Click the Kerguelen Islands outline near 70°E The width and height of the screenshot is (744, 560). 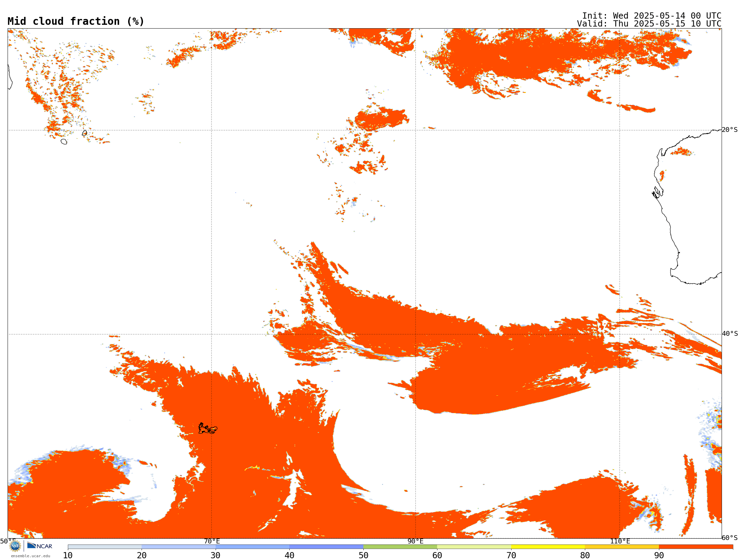[208, 428]
